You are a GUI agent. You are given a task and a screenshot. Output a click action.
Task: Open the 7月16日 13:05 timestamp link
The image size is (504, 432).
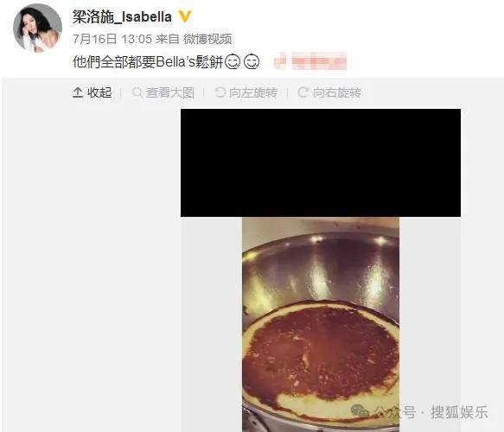tap(112, 39)
